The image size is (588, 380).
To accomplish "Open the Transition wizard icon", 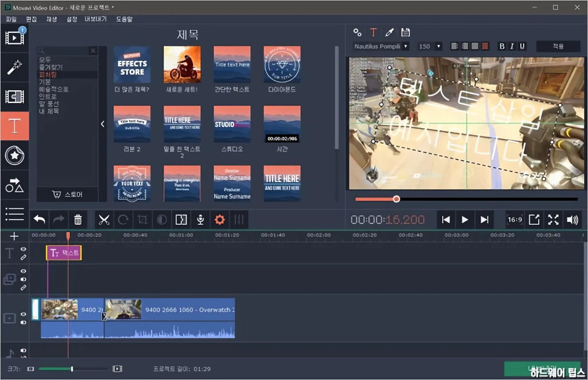I will pyautogui.click(x=181, y=219).
